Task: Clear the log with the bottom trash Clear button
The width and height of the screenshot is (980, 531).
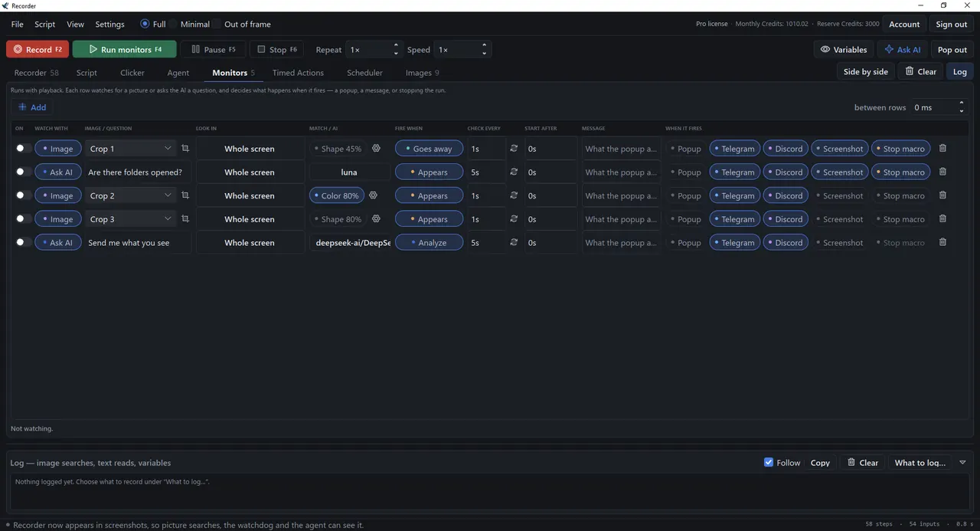Action: click(863, 463)
